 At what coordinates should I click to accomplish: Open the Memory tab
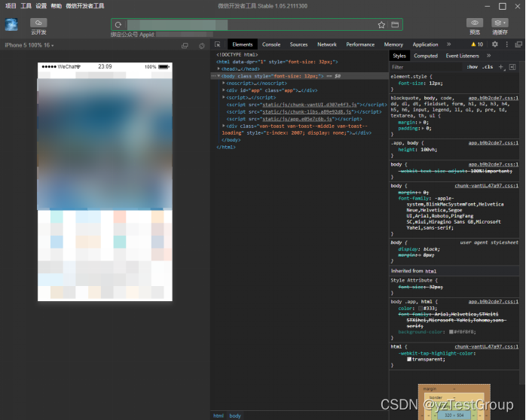(x=393, y=44)
